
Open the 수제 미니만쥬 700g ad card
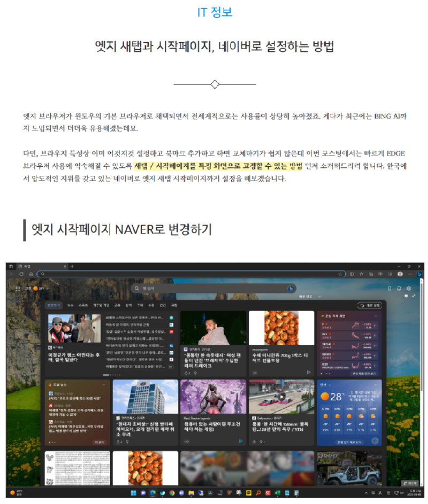[281, 343]
